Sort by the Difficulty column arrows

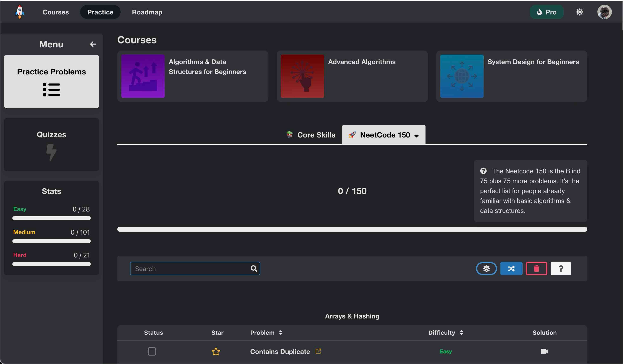(x=461, y=332)
